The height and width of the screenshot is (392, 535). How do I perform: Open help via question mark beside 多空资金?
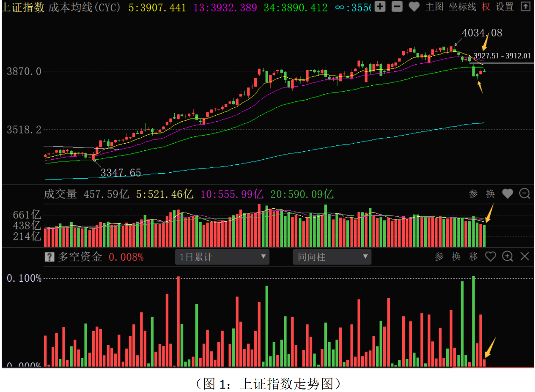(x=49, y=257)
